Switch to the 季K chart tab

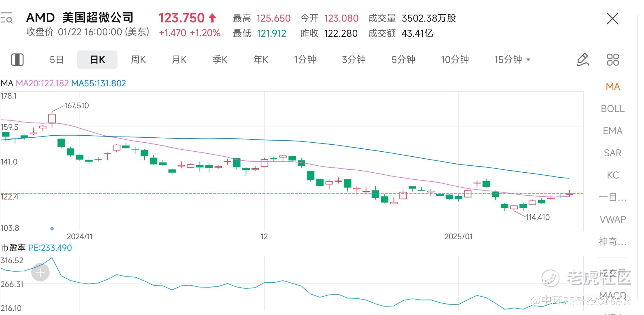(220, 60)
